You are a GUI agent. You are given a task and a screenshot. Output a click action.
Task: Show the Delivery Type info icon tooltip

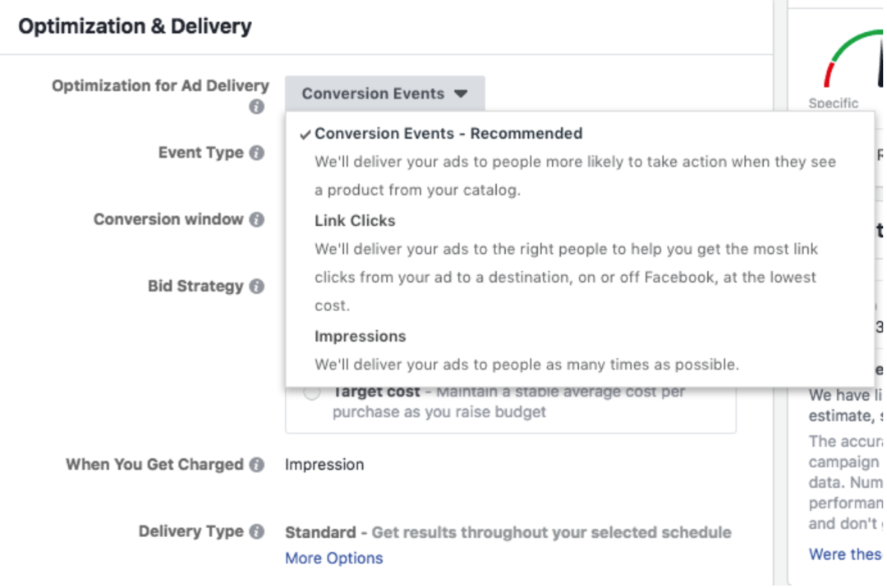point(257,531)
